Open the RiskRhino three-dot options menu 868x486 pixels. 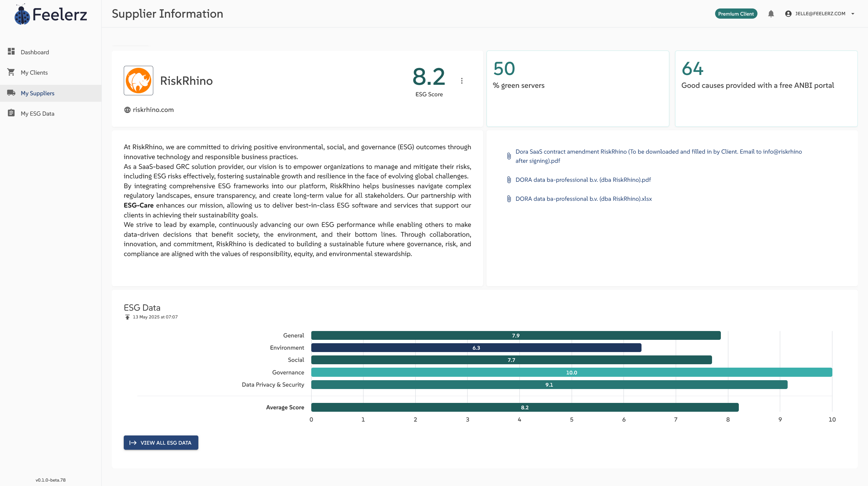pos(462,81)
